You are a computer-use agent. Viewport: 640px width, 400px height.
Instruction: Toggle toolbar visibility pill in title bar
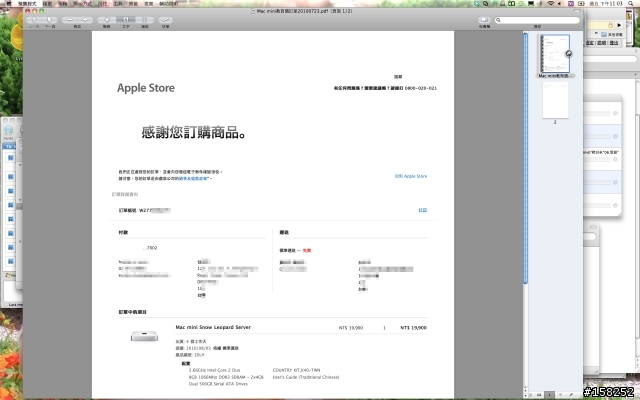(x=576, y=11)
